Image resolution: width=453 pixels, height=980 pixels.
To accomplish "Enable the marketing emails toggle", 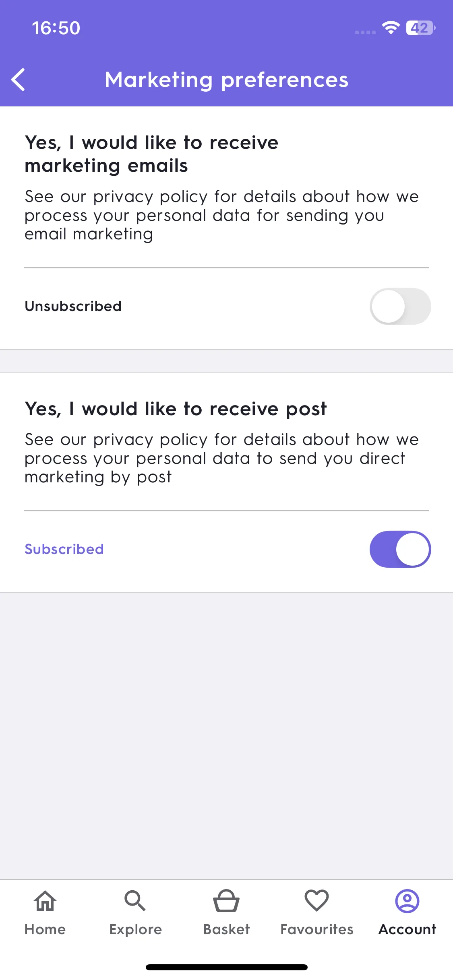I will 400,306.
